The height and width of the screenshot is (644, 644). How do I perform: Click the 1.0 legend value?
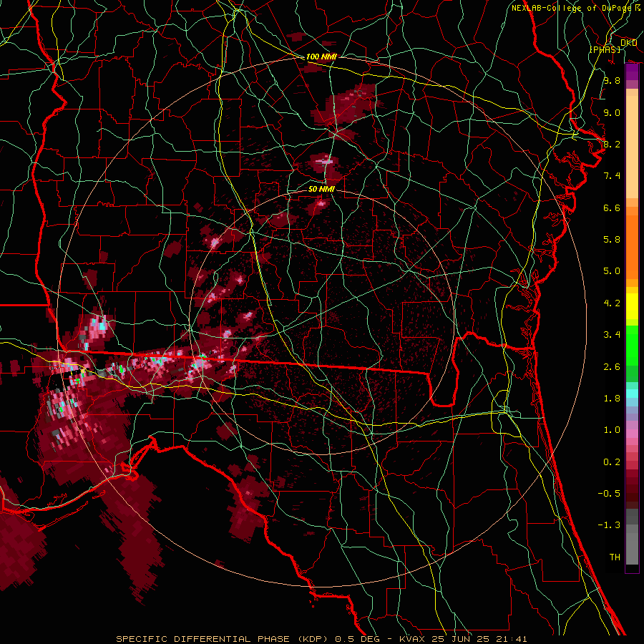612,430
